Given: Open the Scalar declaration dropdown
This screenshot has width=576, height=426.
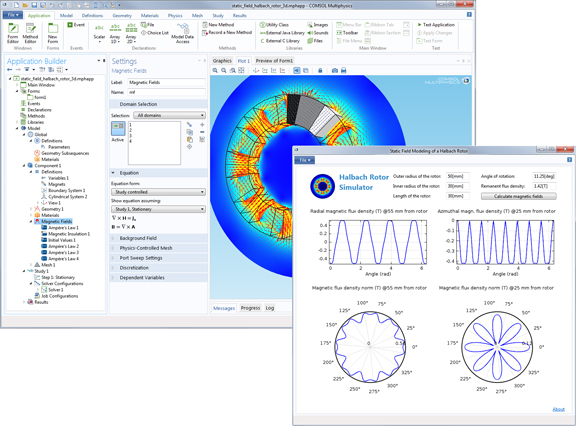Looking at the screenshot, I should [99, 33].
